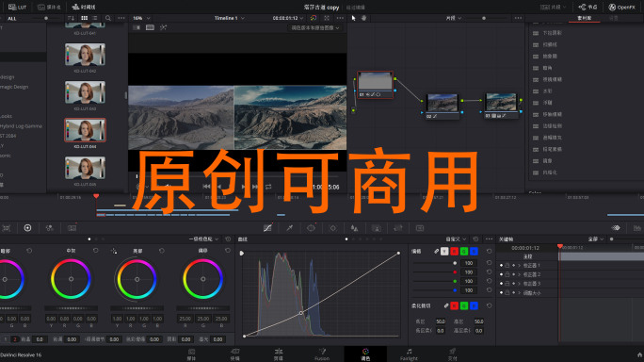Screen dimensions: 644x362
Task: Lock the Corrector 2 keyframe track
Action: [x=507, y=274]
